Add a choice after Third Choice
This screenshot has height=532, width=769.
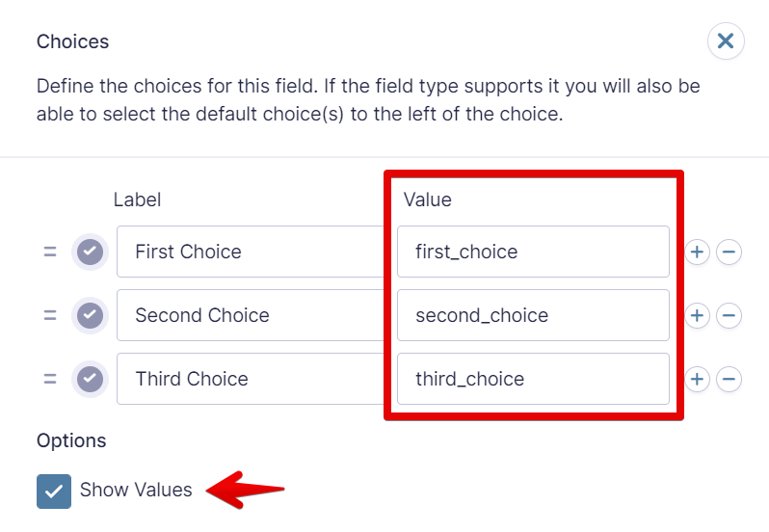697,379
